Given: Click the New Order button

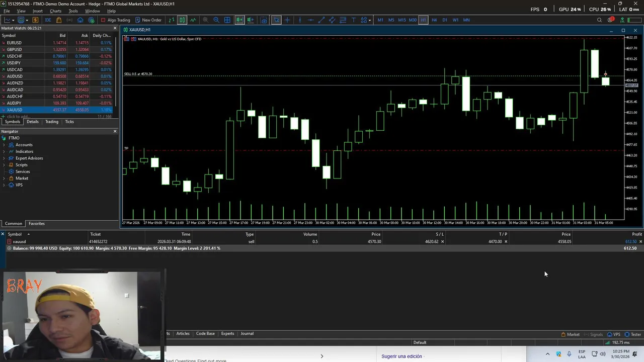Looking at the screenshot, I should (x=148, y=20).
